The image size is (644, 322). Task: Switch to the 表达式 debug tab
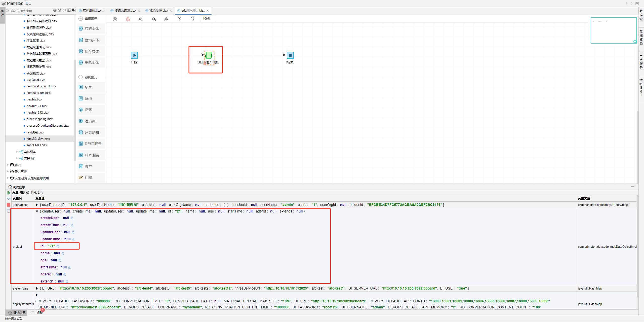(x=24, y=193)
